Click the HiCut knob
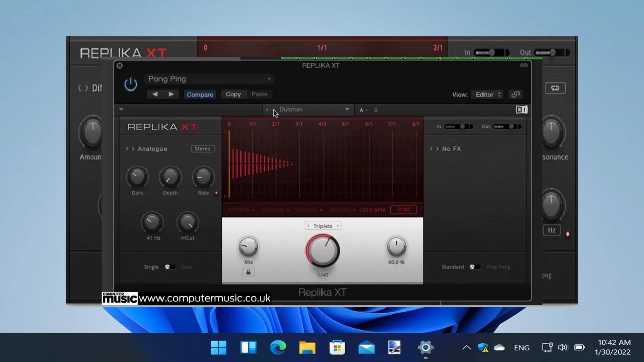This screenshot has height=362, width=644. point(188,222)
